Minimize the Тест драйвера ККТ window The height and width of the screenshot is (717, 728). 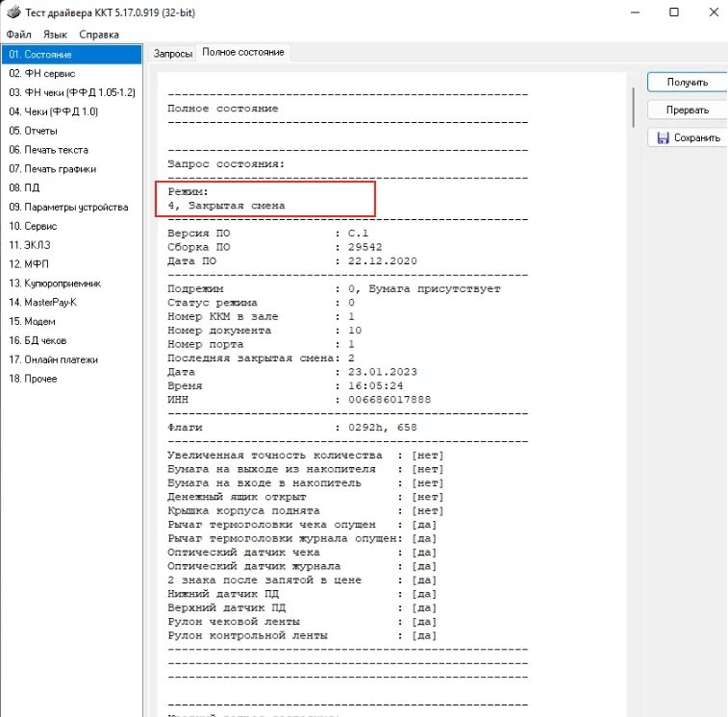pyautogui.click(x=635, y=12)
